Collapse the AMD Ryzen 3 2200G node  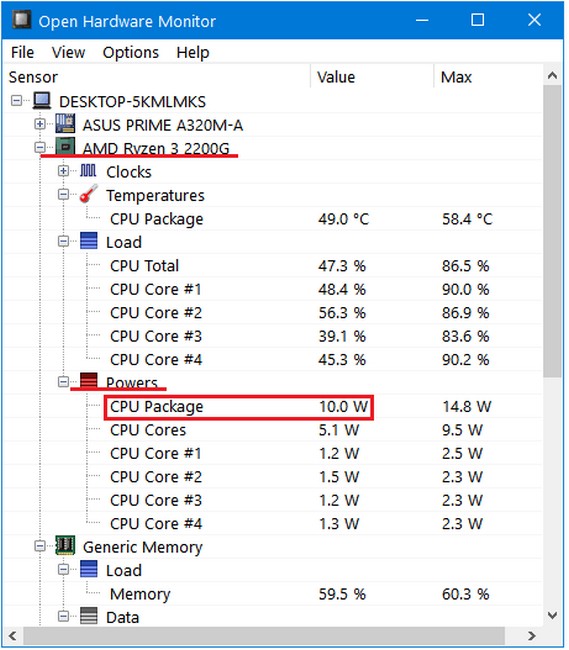click(40, 147)
